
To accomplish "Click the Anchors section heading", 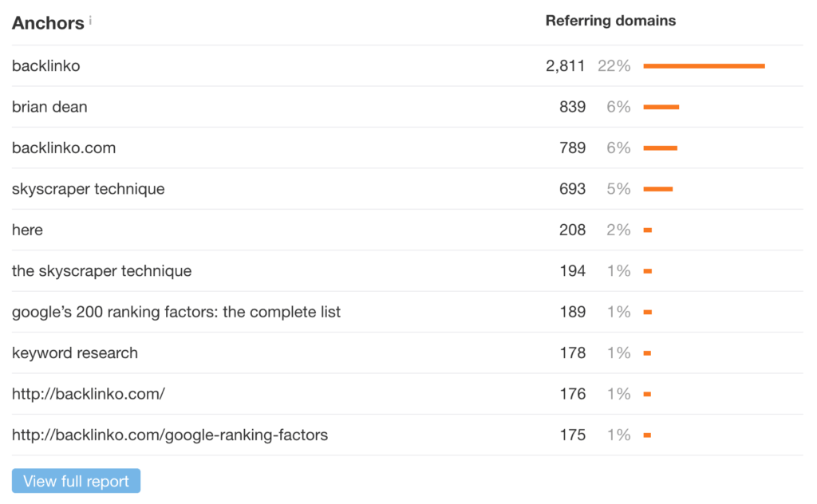I will 48,22.
